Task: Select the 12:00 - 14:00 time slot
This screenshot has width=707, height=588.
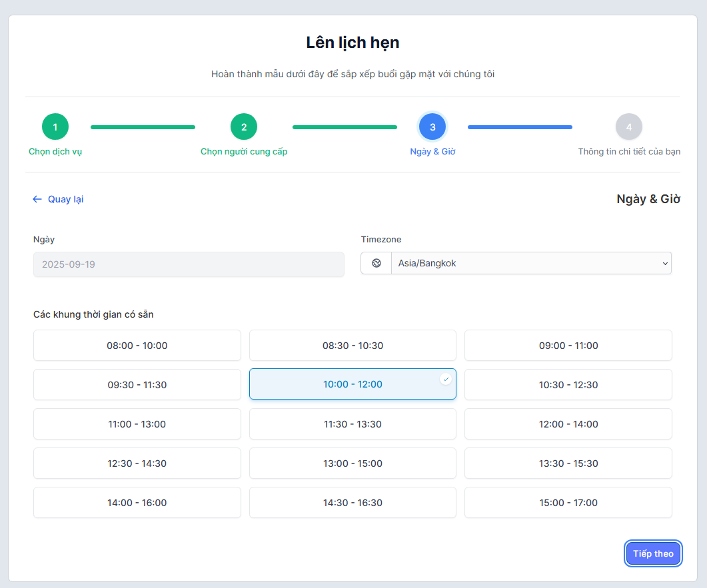Action: [x=568, y=424]
